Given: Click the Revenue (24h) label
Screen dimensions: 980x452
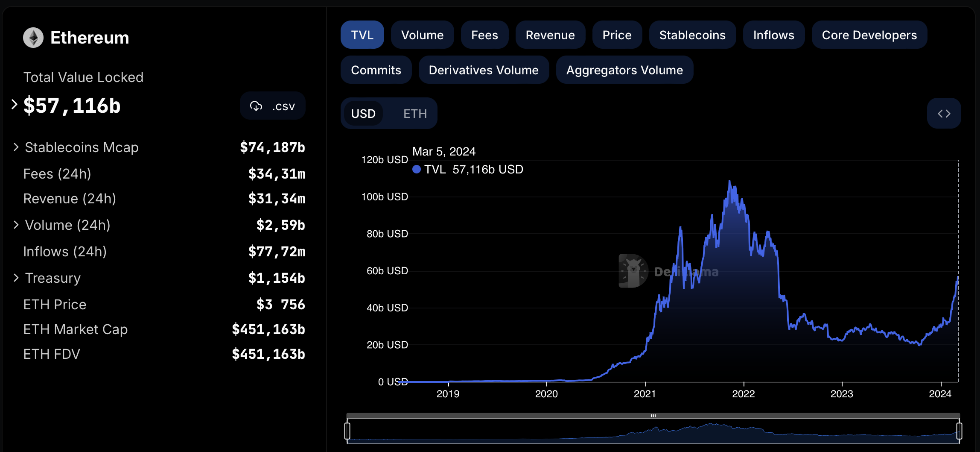Looking at the screenshot, I should pos(70,199).
